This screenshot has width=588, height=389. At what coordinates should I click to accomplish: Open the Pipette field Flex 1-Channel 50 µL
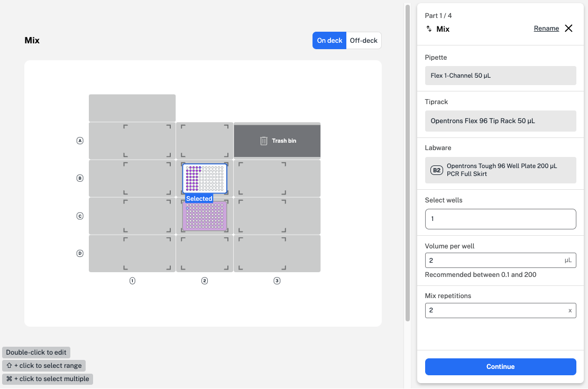[500, 76]
